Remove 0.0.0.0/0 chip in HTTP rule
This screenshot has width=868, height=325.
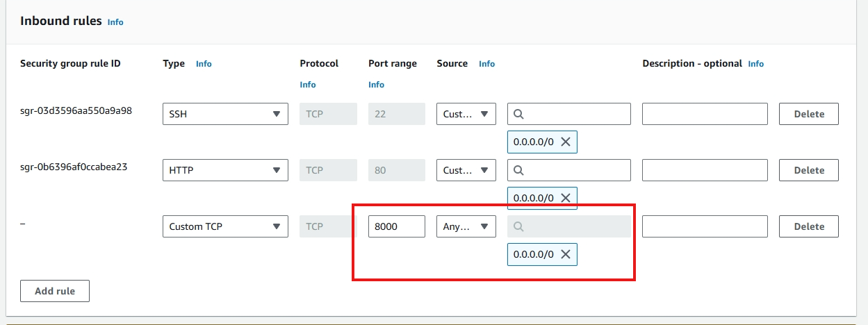(x=566, y=198)
